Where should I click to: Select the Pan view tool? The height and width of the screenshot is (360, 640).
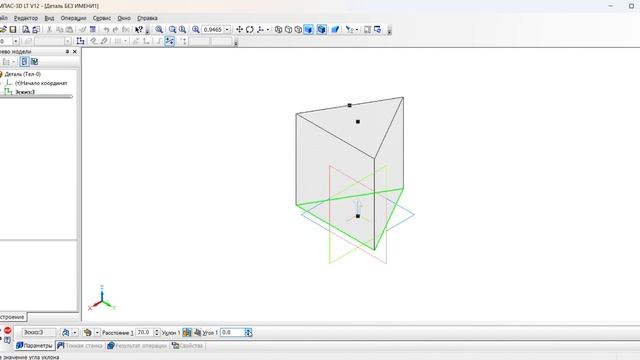tap(240, 29)
